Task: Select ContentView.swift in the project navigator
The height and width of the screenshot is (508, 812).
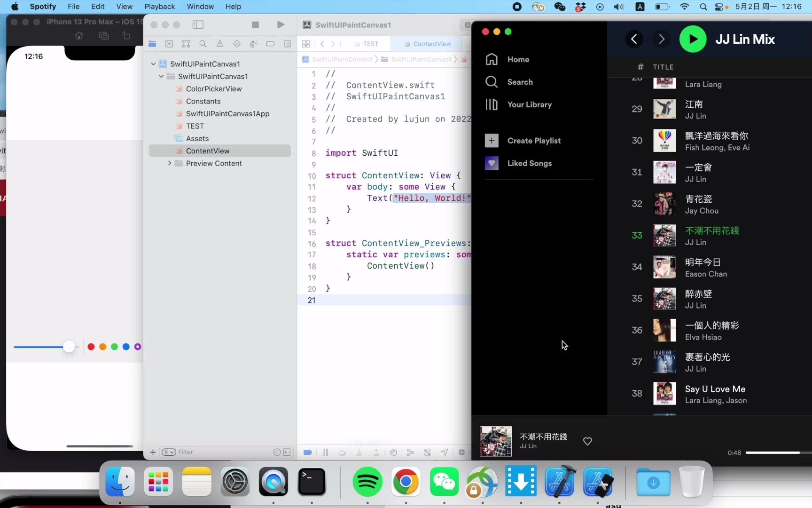Action: 208,151
